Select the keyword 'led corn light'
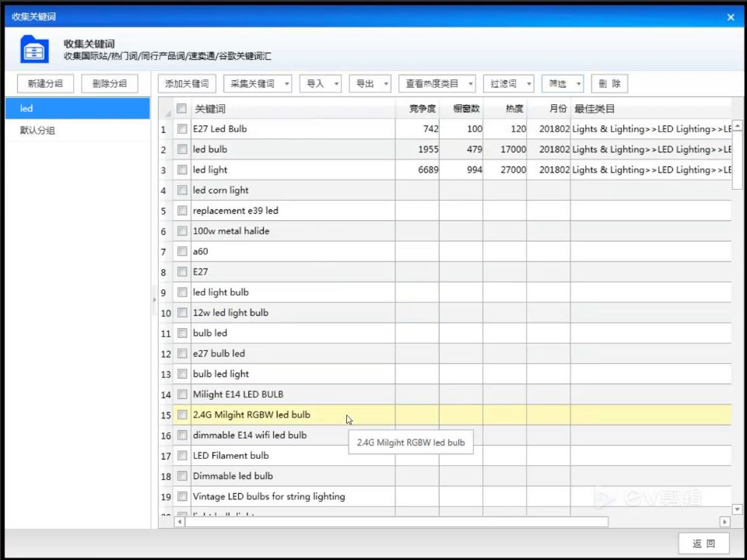 coord(220,191)
